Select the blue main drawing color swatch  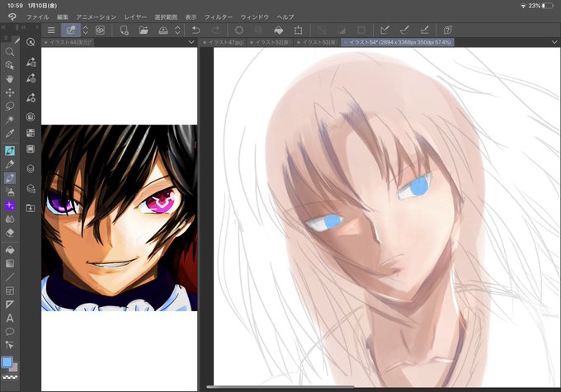(7, 362)
